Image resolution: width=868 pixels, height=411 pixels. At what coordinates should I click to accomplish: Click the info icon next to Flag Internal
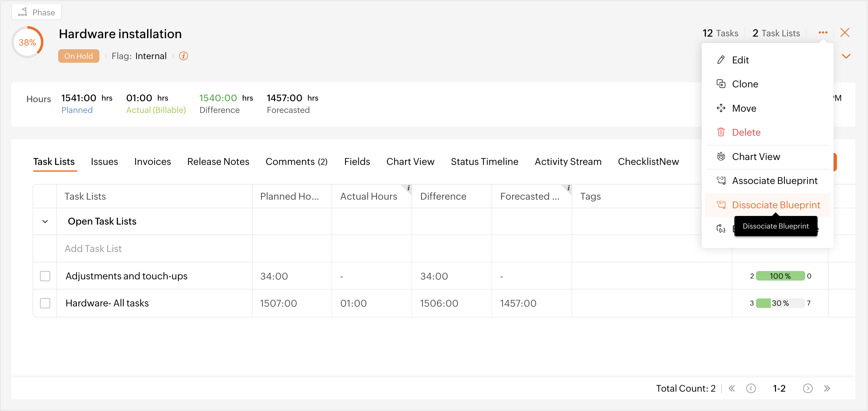pyautogui.click(x=183, y=56)
